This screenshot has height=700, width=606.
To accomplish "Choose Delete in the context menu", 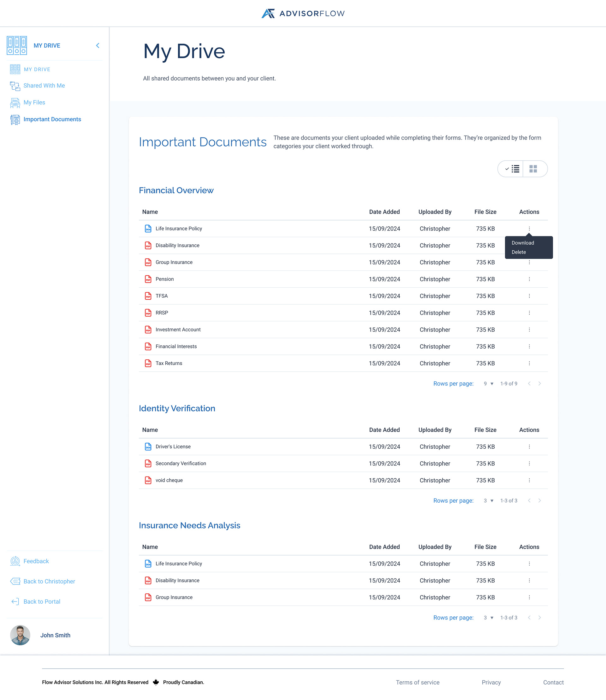I will click(519, 252).
